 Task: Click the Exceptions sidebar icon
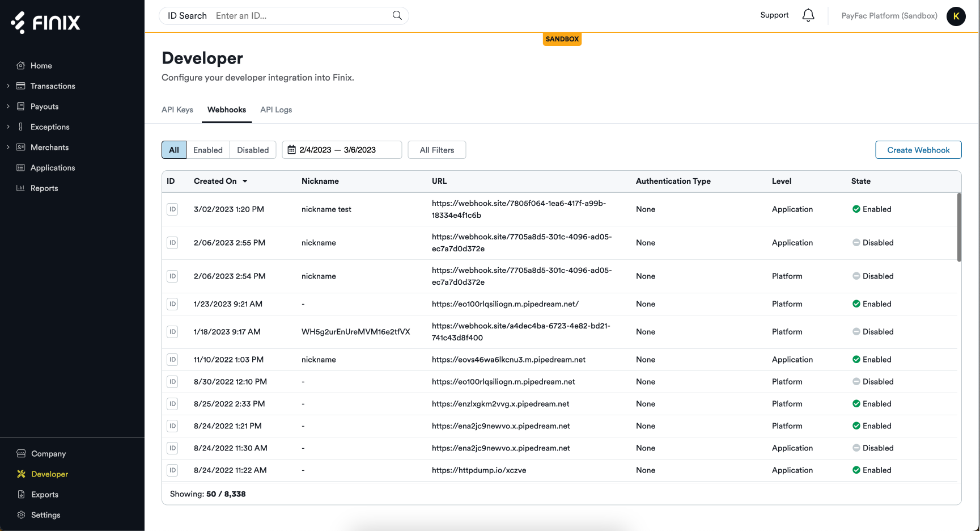pyautogui.click(x=21, y=127)
